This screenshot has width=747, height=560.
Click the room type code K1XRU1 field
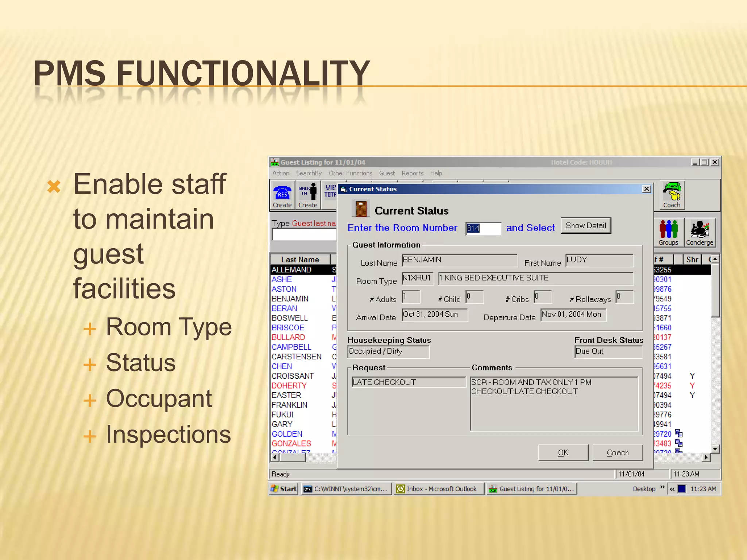[418, 278]
